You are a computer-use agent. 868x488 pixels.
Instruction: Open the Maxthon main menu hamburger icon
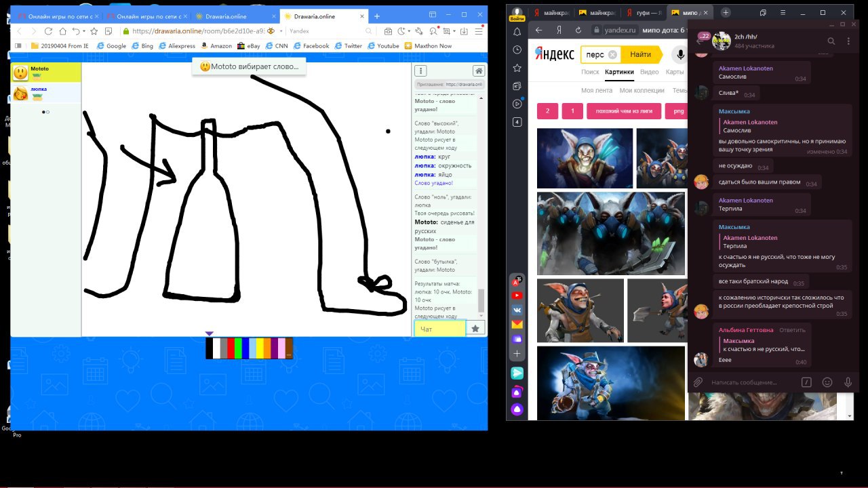tap(479, 31)
